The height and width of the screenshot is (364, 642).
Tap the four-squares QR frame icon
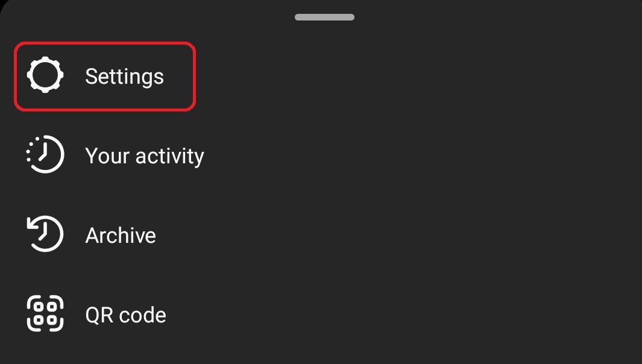[45, 313]
